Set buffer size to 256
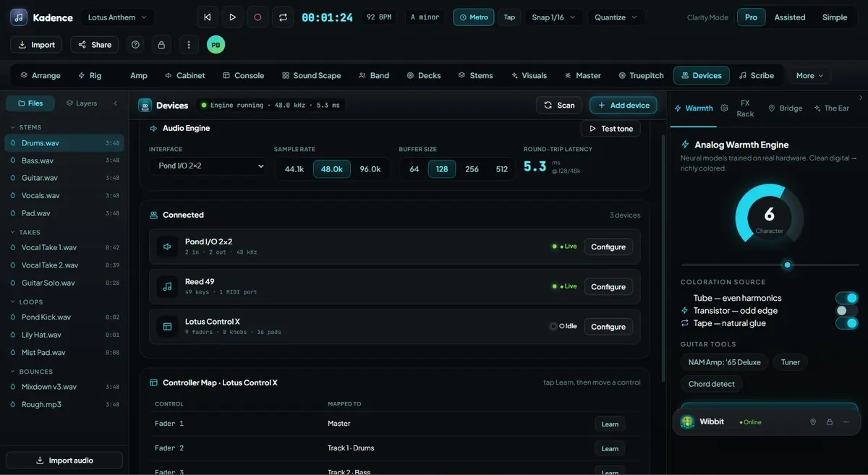The width and height of the screenshot is (868, 475). click(472, 169)
